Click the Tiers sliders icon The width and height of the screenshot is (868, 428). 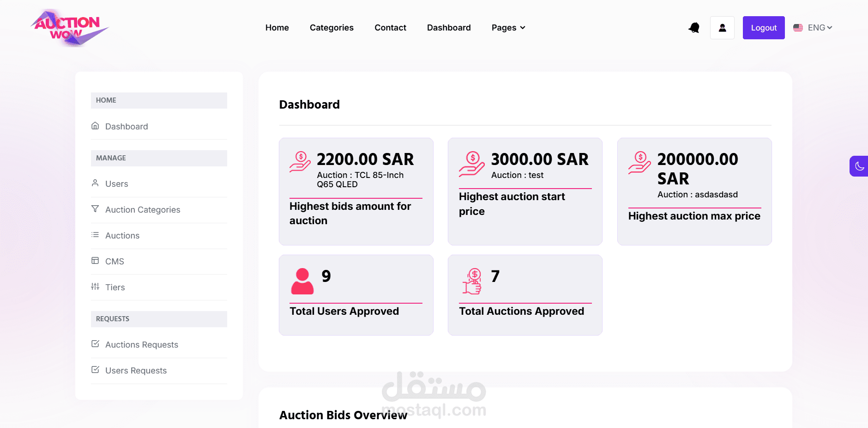pos(95,287)
